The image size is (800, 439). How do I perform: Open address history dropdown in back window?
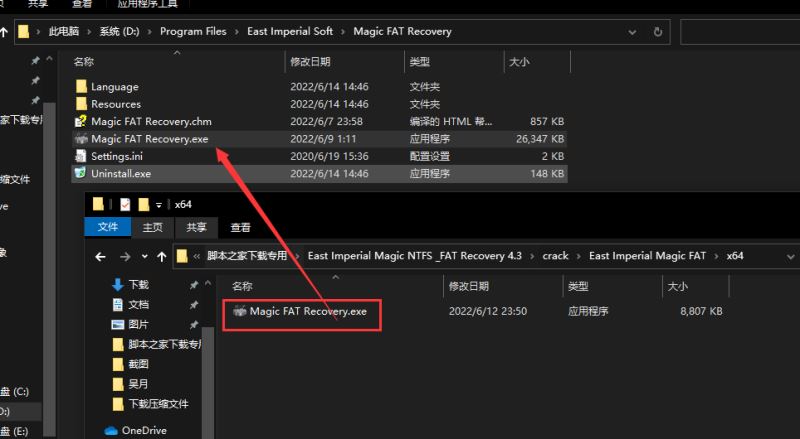point(632,32)
